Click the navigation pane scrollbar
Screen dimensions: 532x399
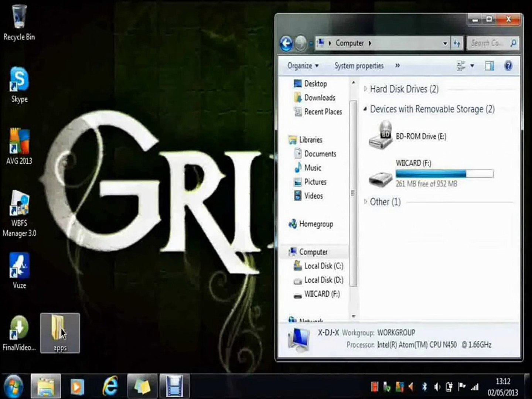tap(353, 193)
